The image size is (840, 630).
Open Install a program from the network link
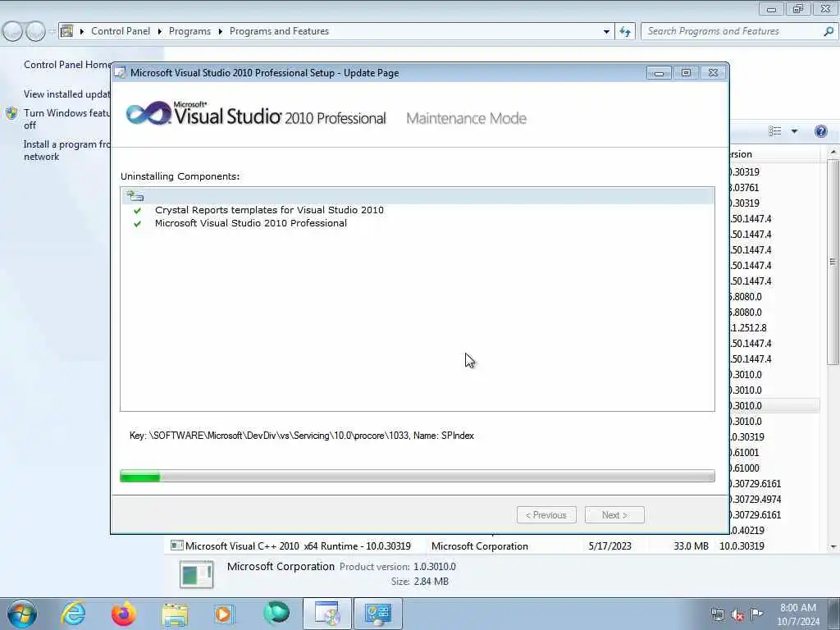pos(67,151)
